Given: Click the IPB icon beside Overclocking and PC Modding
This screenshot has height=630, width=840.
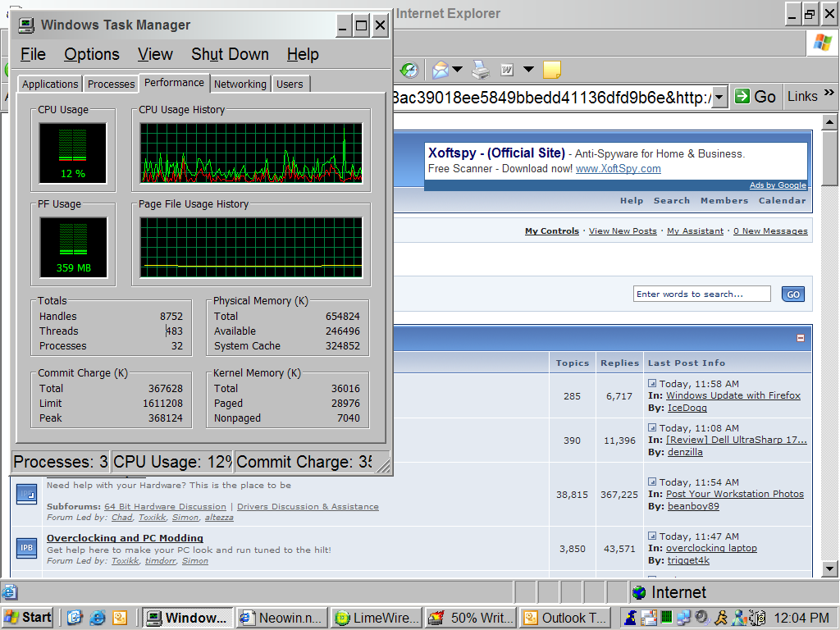Looking at the screenshot, I should pyautogui.click(x=26, y=547).
